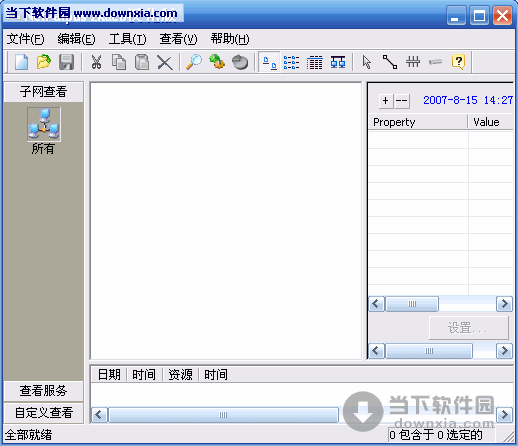Click the 2007-8-15 date time text
The height and width of the screenshot is (446, 518).
[x=468, y=100]
